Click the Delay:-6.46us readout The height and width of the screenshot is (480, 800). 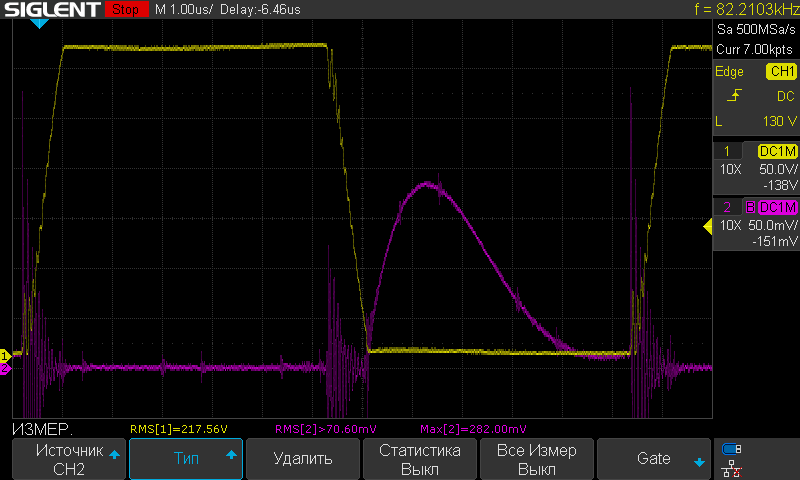pos(260,9)
